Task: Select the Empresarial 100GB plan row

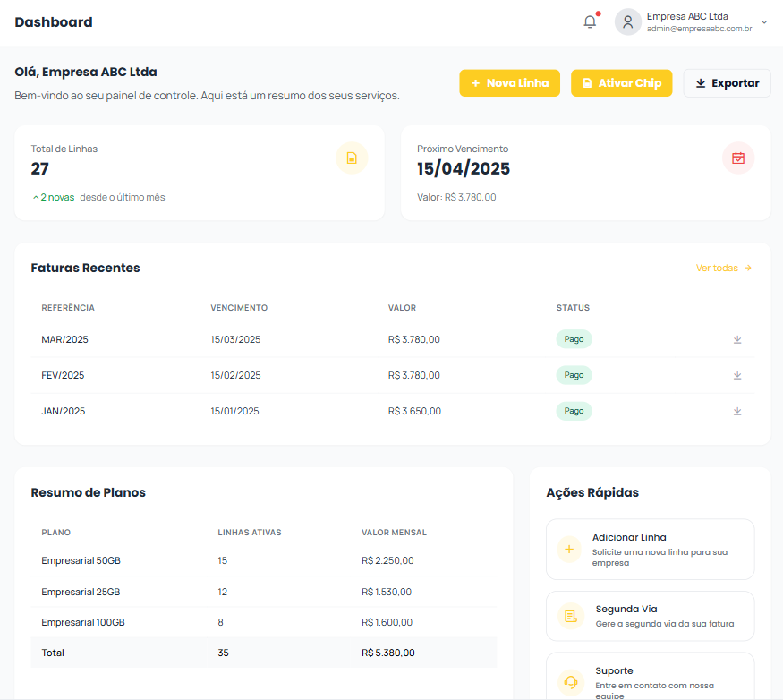Action: [x=263, y=622]
